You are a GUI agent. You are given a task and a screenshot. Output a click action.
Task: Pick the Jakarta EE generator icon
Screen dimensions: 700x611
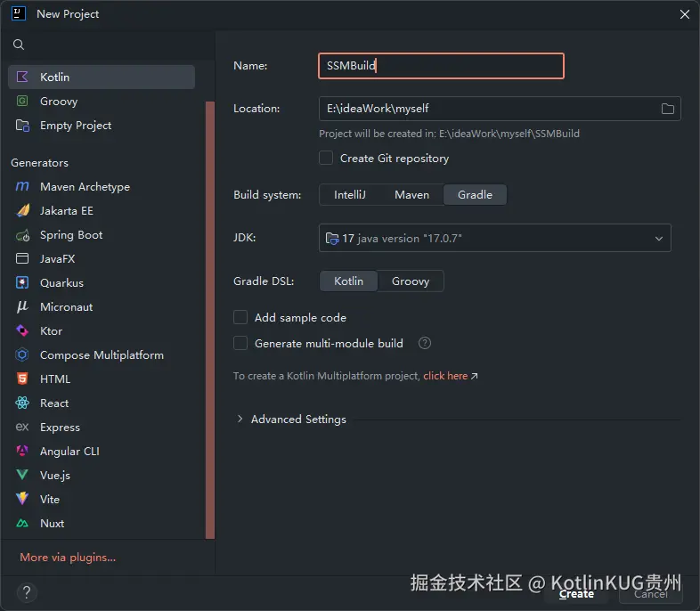pos(22,210)
